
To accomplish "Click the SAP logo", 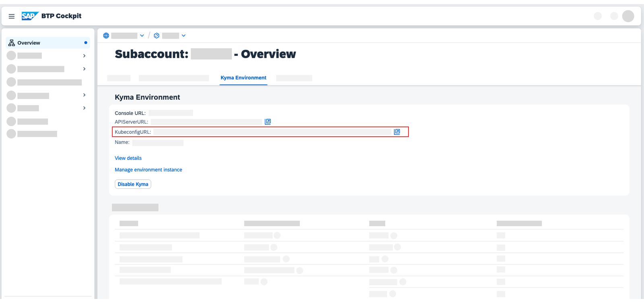I will [30, 16].
